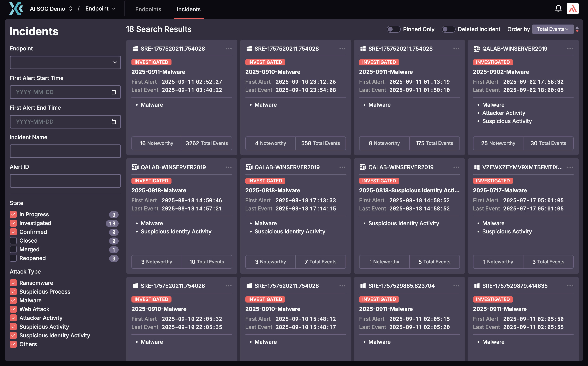Viewport: 588px width, 366px height.
Task: Check the Closed state checkbox
Action: 13,241
